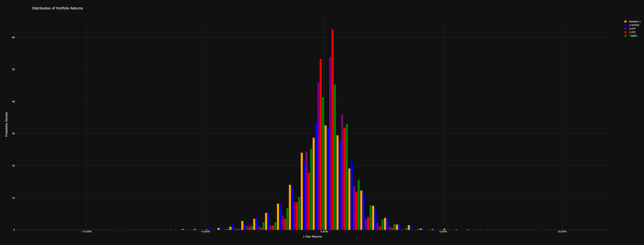Click the green ^GSPC legend swatch
The height and width of the screenshot is (245, 644).
click(626, 36)
